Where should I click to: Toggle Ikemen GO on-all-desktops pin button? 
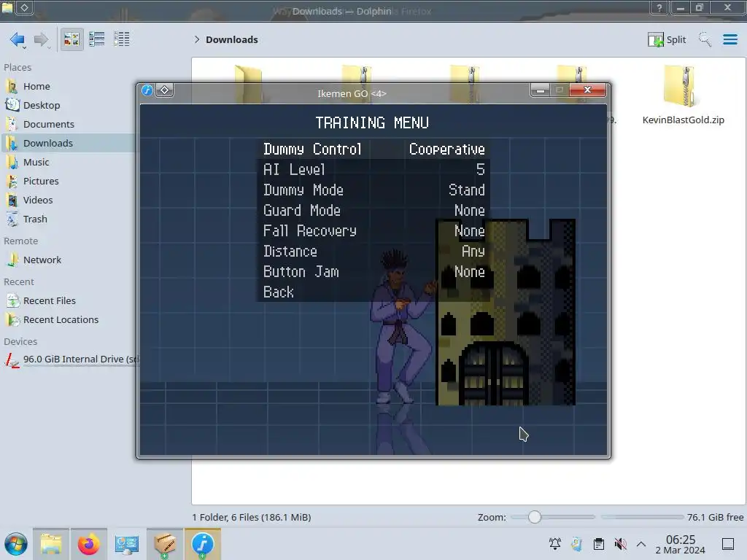[x=164, y=90]
